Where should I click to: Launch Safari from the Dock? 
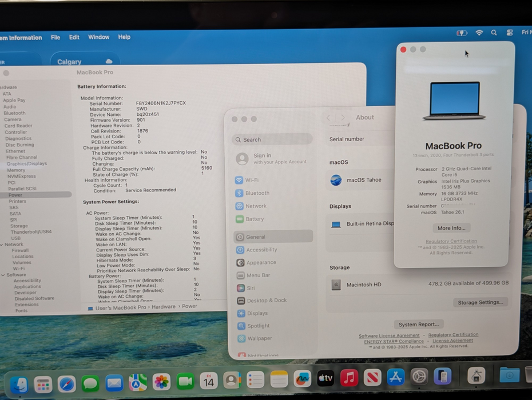pyautogui.click(x=66, y=385)
